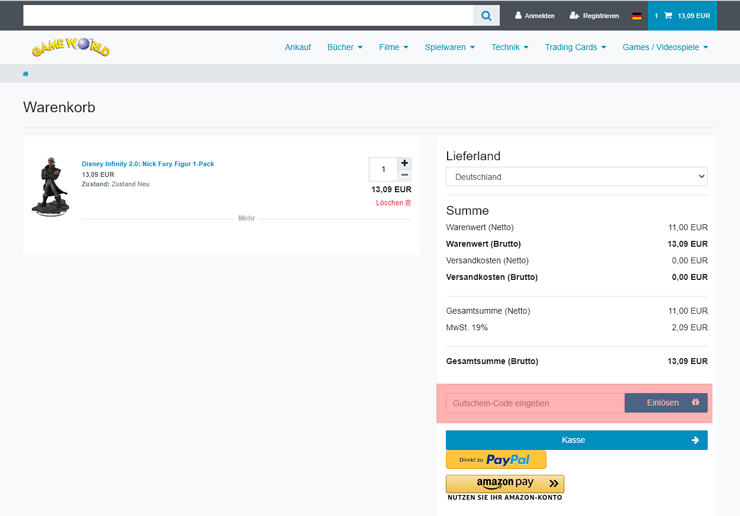Image resolution: width=740 pixels, height=516 pixels.
Task: Proceed with the Kasse checkout button
Action: [x=576, y=440]
